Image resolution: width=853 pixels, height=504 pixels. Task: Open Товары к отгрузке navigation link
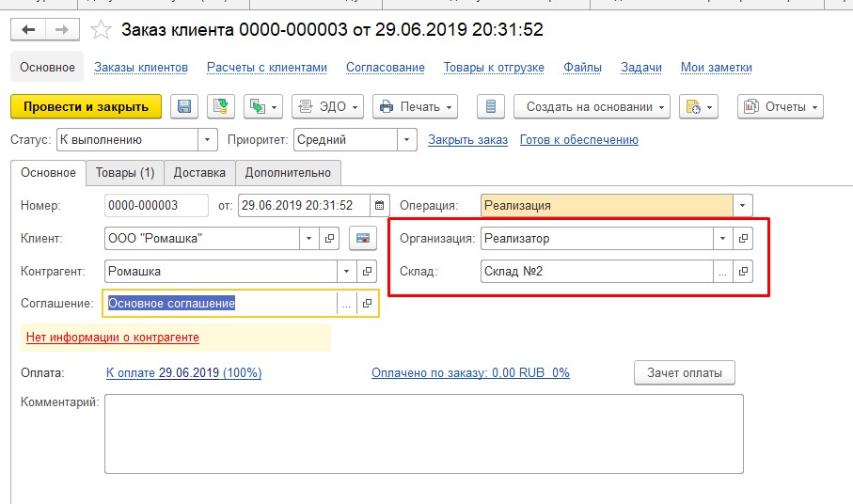point(494,68)
